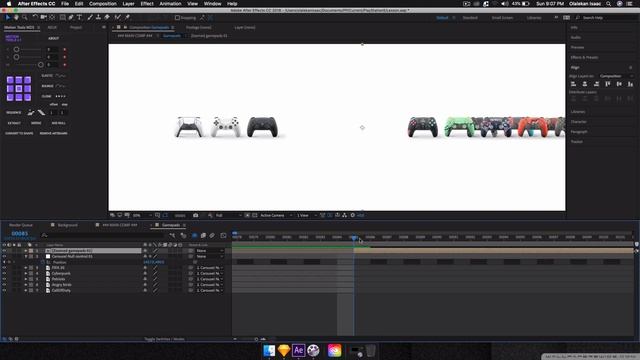Toggle Motion Blur enable switch in timeline
640x360 pixels.
click(212, 236)
